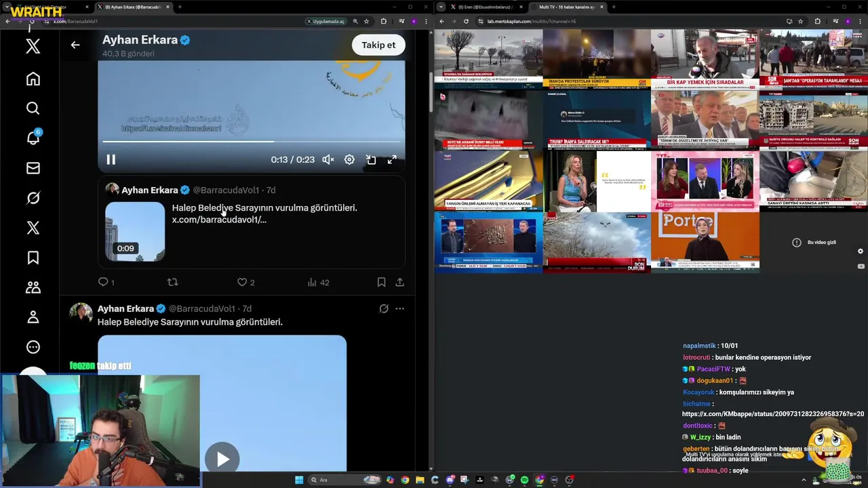Share the first tweet

[399, 282]
